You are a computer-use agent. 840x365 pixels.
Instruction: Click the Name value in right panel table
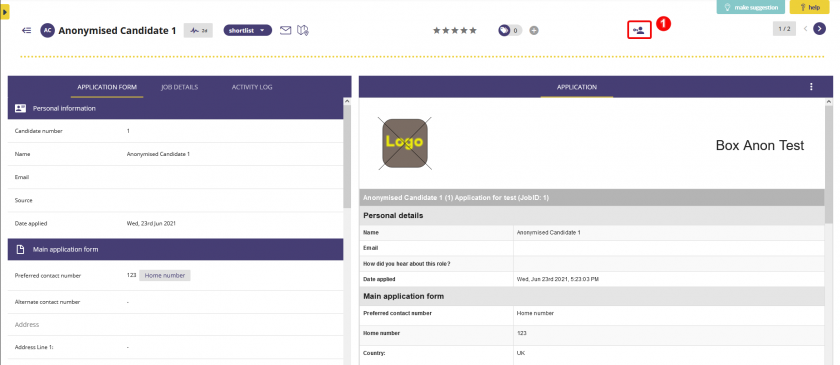[549, 233]
